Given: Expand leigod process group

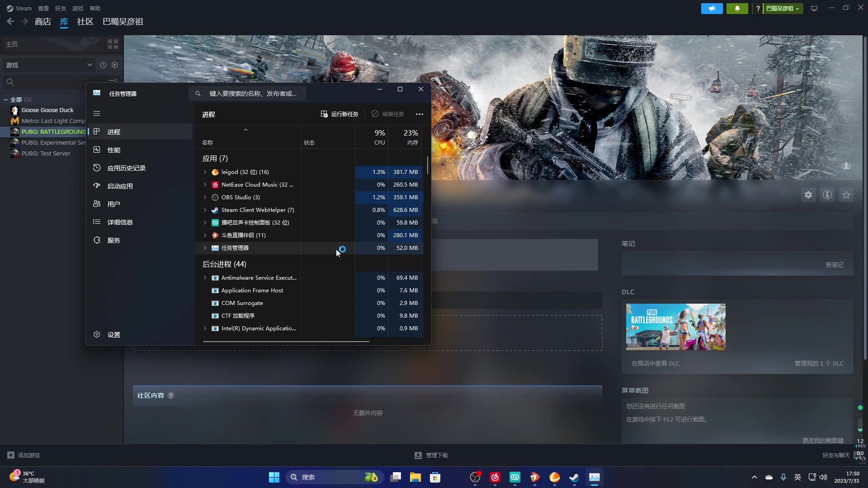Looking at the screenshot, I should [205, 172].
